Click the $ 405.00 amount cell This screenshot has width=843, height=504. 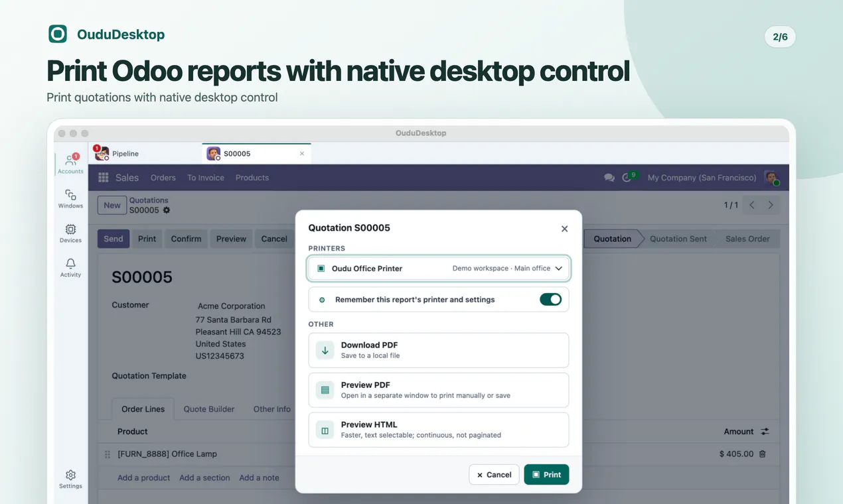736,454
